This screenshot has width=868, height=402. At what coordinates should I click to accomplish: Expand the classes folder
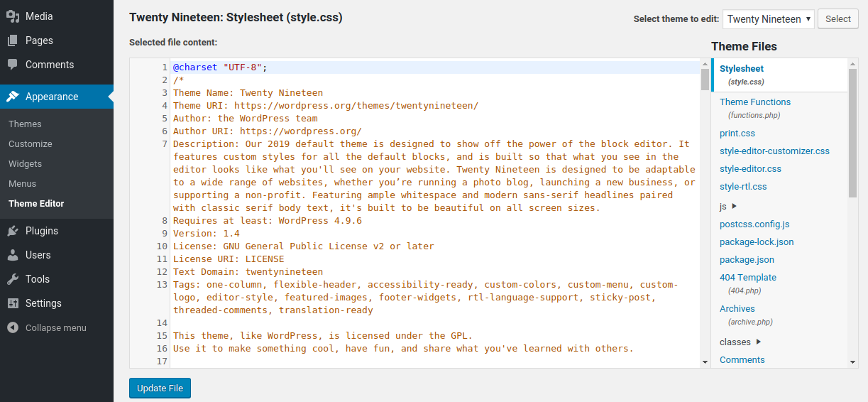(x=740, y=342)
